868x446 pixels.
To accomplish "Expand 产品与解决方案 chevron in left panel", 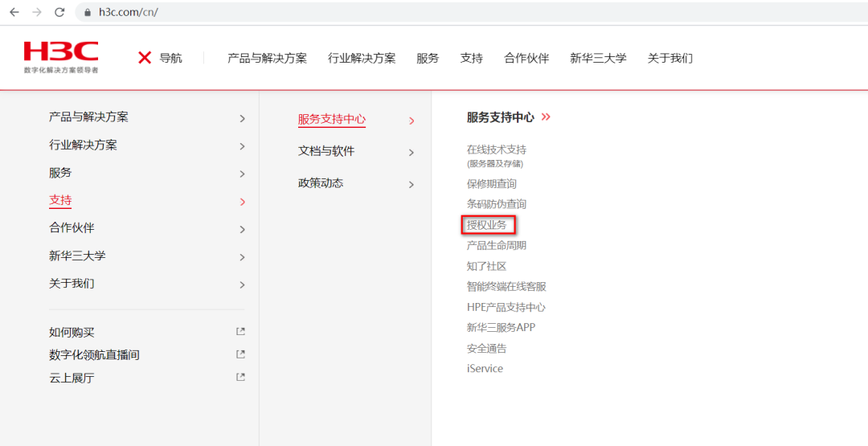I will pyautogui.click(x=242, y=118).
